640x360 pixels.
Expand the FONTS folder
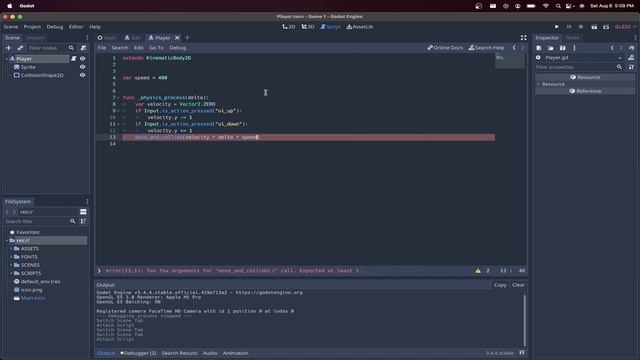pos(11,257)
